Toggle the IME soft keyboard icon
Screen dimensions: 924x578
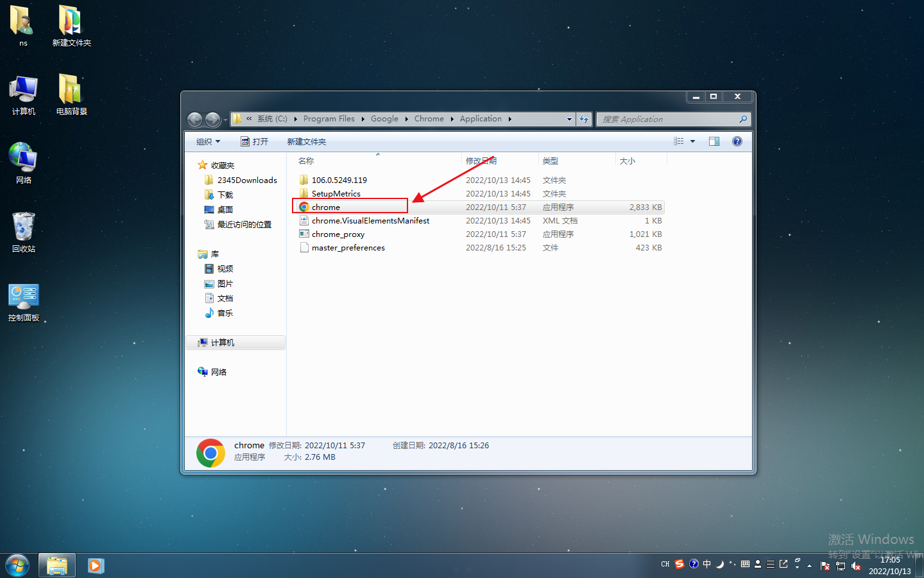(745, 564)
